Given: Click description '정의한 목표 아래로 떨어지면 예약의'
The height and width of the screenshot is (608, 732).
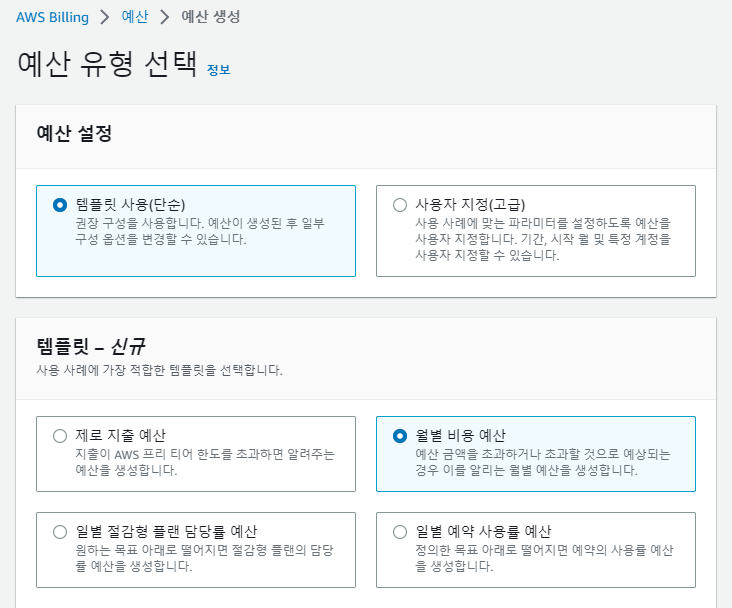Looking at the screenshot, I should 544,558.
